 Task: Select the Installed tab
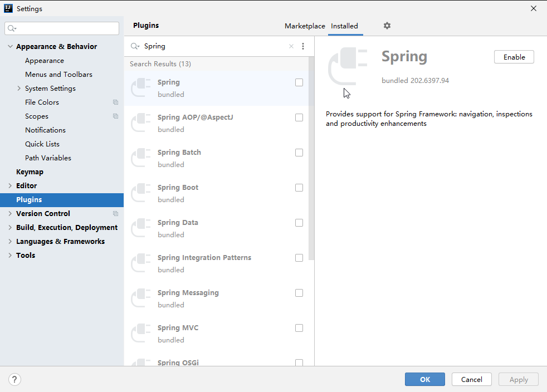(x=345, y=26)
